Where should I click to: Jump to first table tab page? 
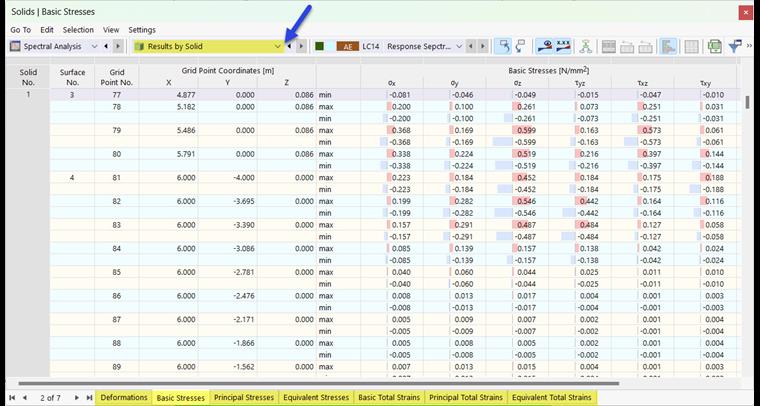point(12,398)
